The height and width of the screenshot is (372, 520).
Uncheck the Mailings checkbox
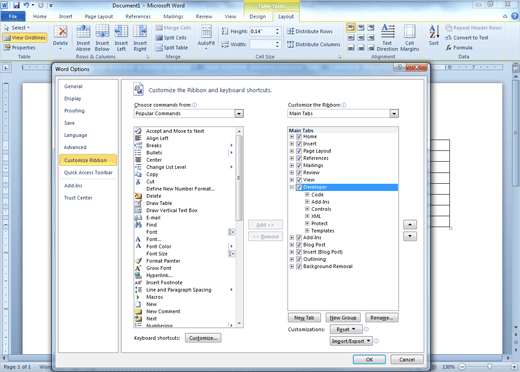(299, 165)
